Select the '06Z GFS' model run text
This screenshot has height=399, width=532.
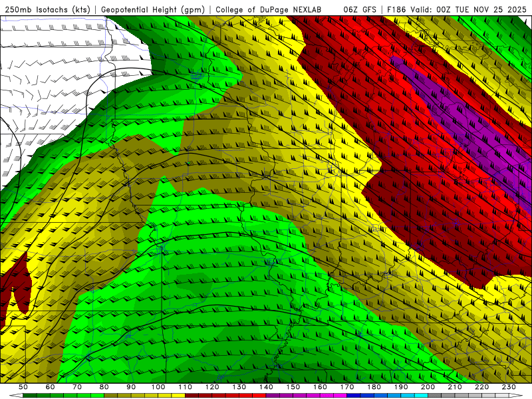(360, 9)
